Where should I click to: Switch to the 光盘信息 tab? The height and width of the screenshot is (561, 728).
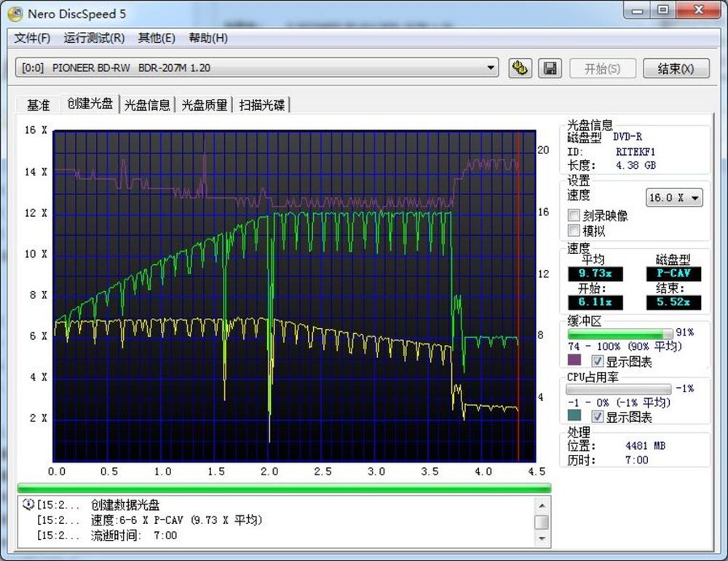(x=147, y=105)
